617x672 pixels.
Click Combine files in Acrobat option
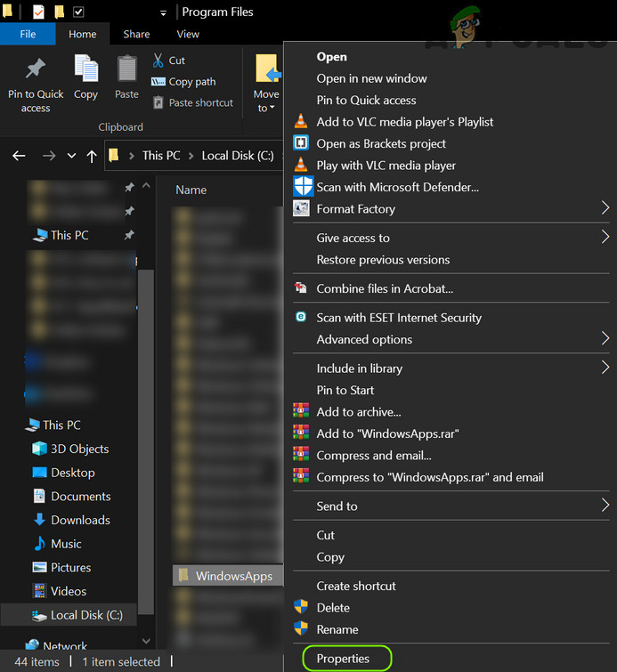tap(385, 288)
